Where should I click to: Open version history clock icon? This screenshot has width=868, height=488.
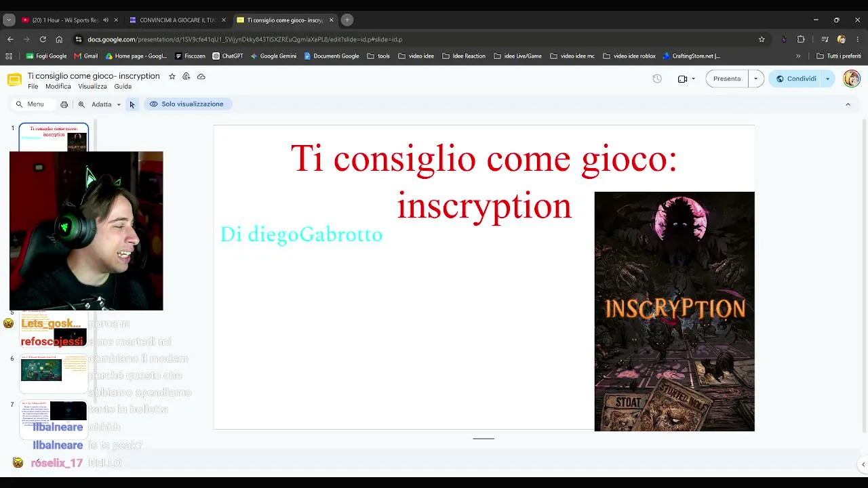(657, 79)
